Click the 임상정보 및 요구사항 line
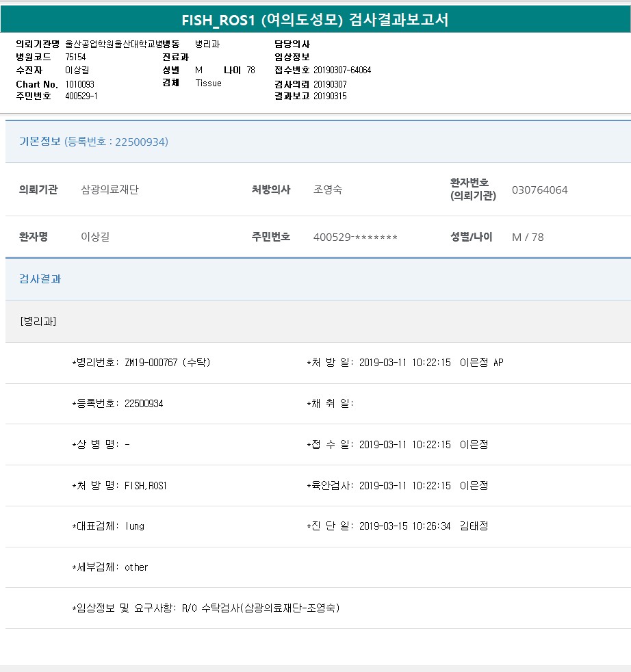This screenshot has height=672, width=631. [205, 608]
